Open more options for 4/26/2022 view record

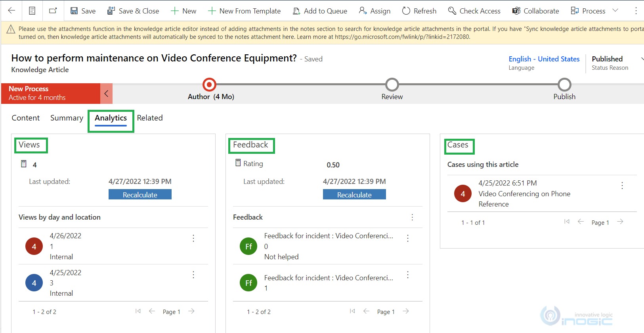[193, 238]
